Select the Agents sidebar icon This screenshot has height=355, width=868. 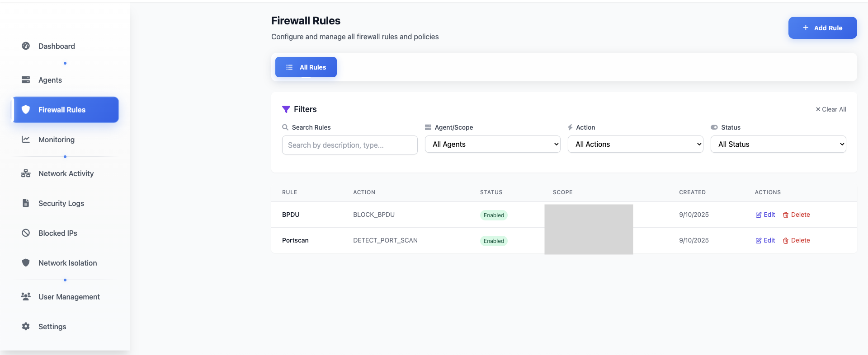point(26,80)
